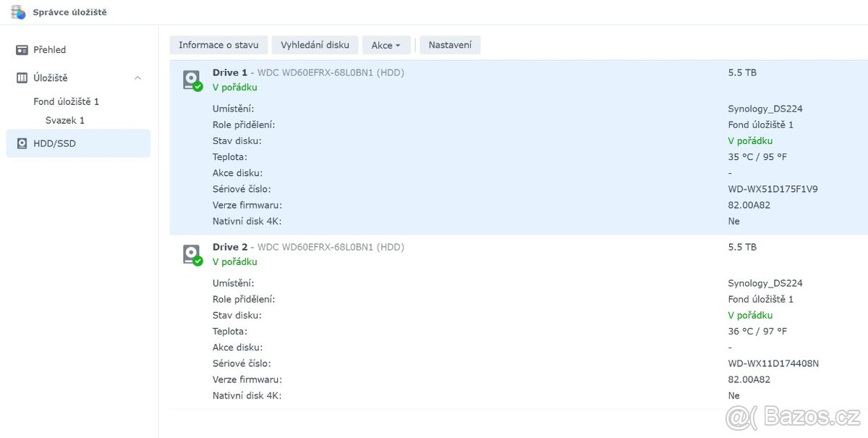Screen dimensions: 868x438
Task: Click Drive 1 firmware value '82.00A82'
Action: 749,205
